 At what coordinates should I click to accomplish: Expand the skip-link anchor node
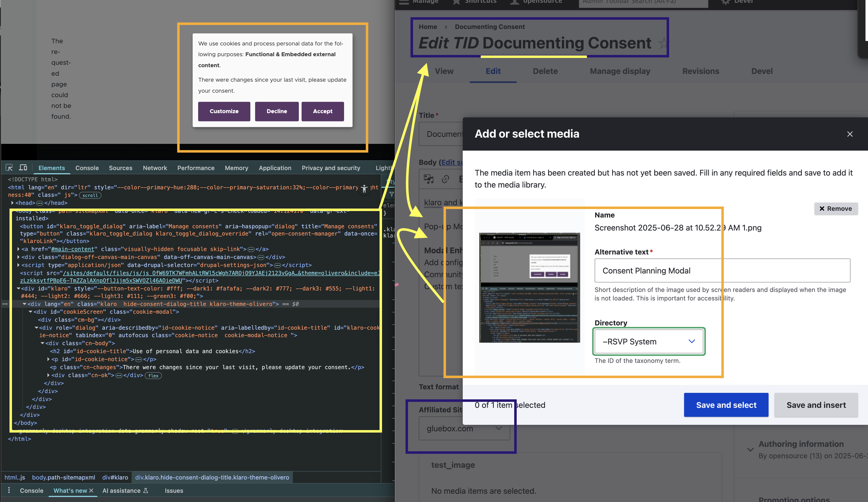pyautogui.click(x=18, y=249)
